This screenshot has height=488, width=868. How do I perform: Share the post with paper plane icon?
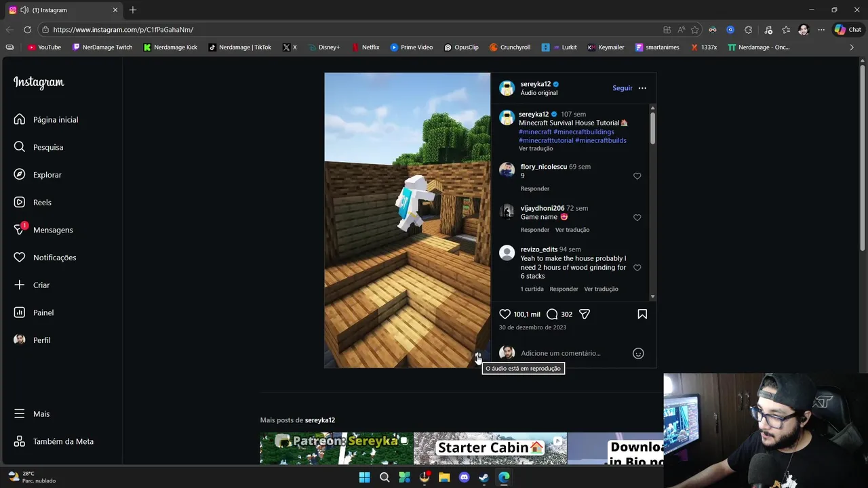click(x=585, y=314)
